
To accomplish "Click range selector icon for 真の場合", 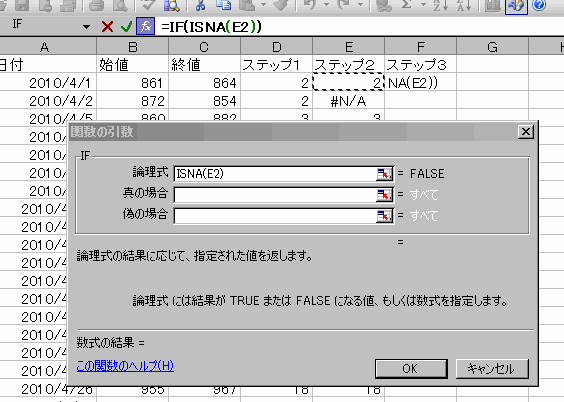I will pyautogui.click(x=384, y=195).
